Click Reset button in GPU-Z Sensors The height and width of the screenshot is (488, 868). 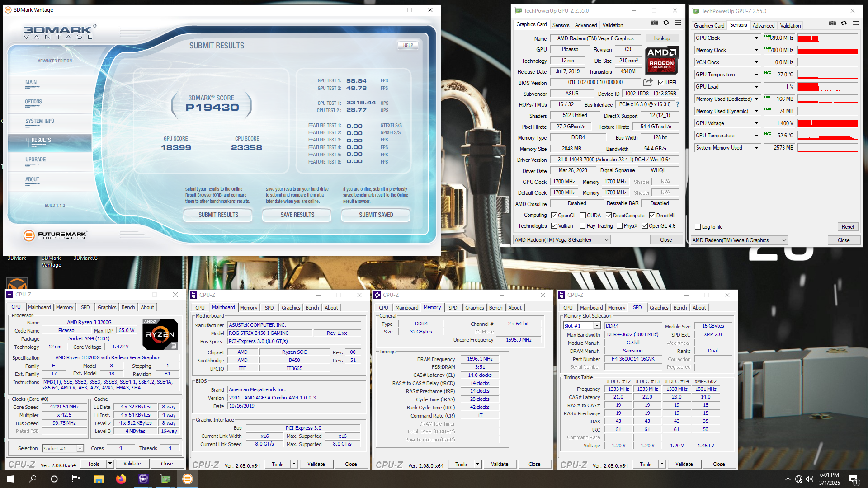(848, 227)
